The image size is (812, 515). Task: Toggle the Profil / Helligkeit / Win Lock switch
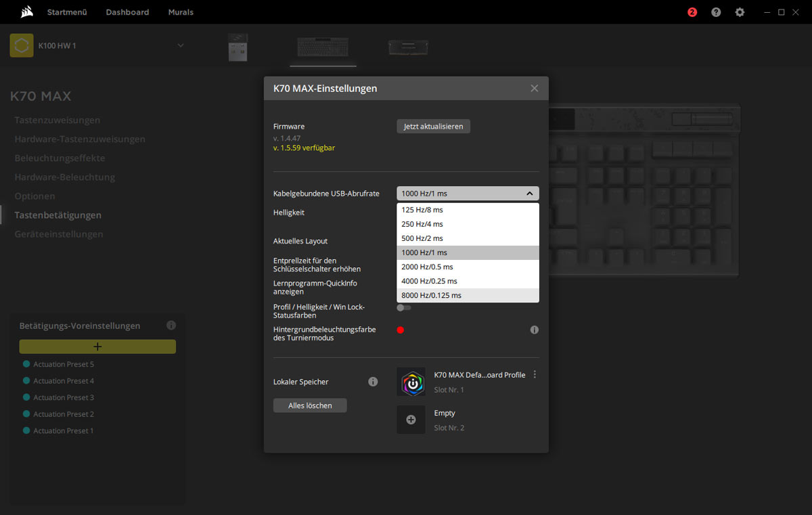pos(403,308)
